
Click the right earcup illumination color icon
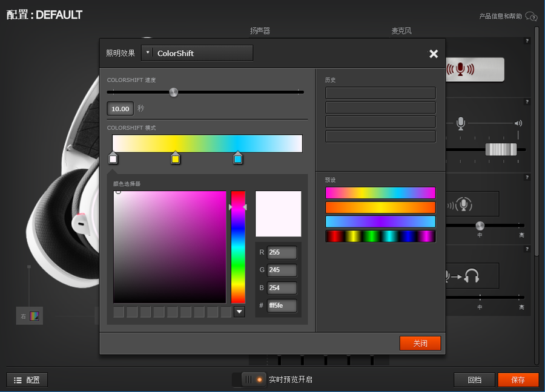click(x=35, y=316)
